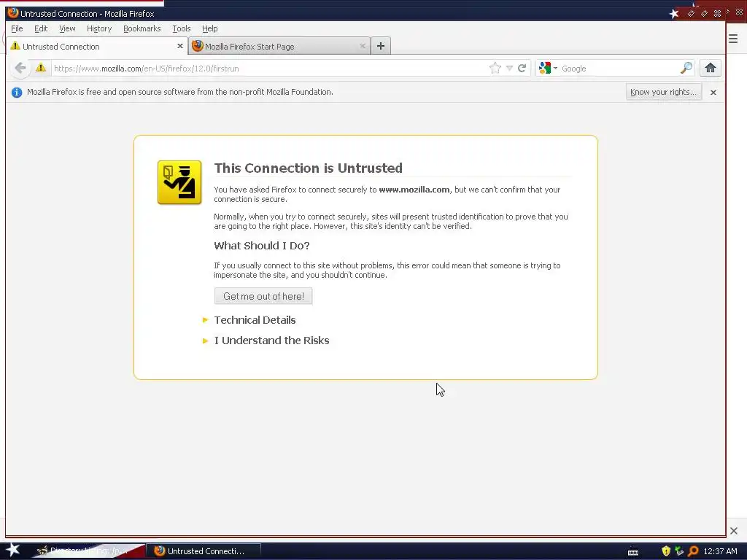Screen dimensions: 747x560
Task: Click the keyboard icon in system tray
Action: pos(633,551)
